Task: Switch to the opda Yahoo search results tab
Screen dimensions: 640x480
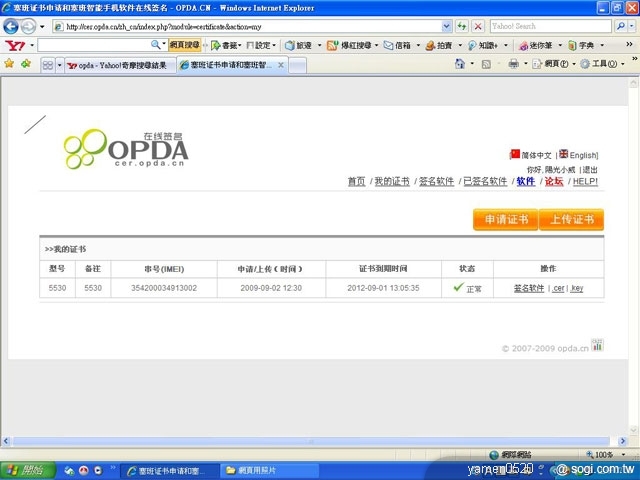Action: tap(119, 65)
